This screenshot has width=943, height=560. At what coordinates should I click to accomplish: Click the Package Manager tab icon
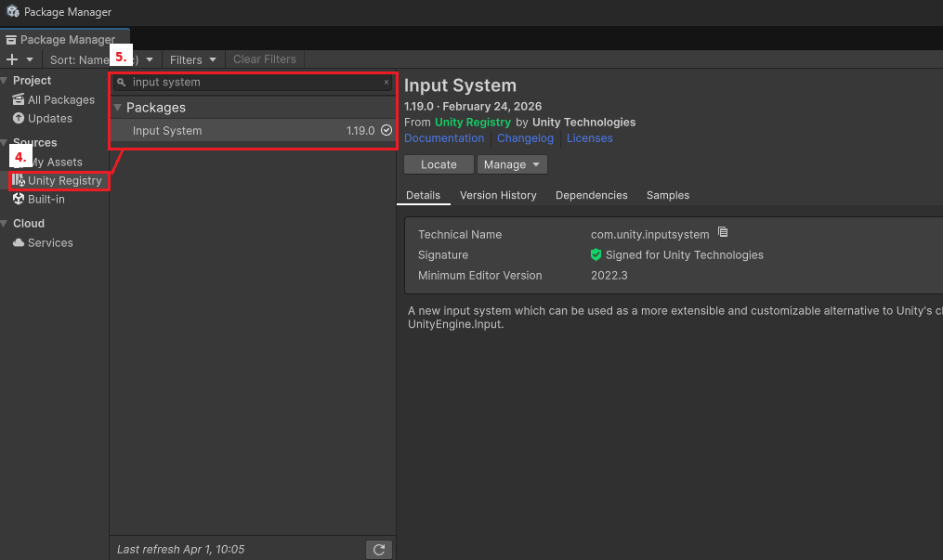[11, 40]
